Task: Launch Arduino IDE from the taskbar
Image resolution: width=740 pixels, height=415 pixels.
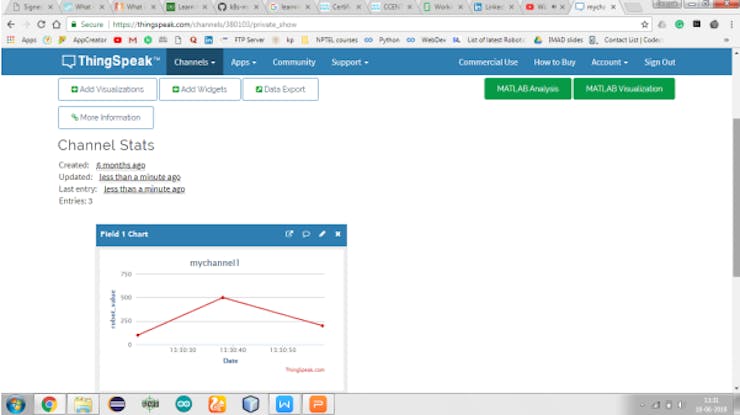Action: click(x=184, y=405)
